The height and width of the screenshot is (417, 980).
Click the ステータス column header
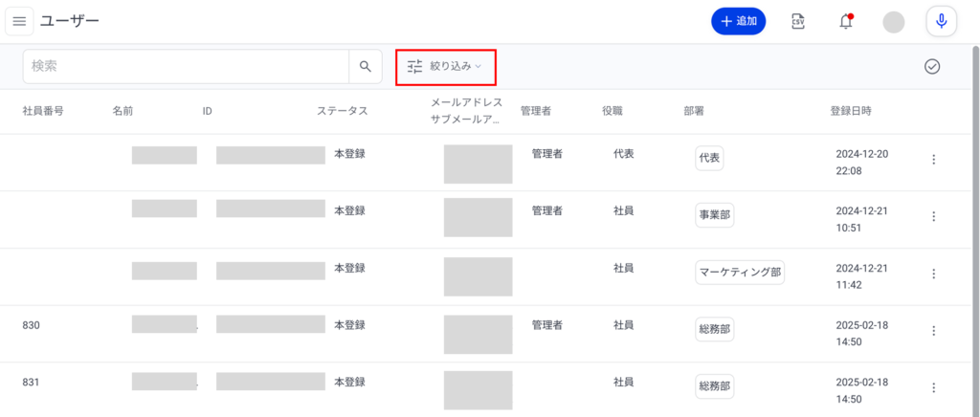click(x=343, y=111)
